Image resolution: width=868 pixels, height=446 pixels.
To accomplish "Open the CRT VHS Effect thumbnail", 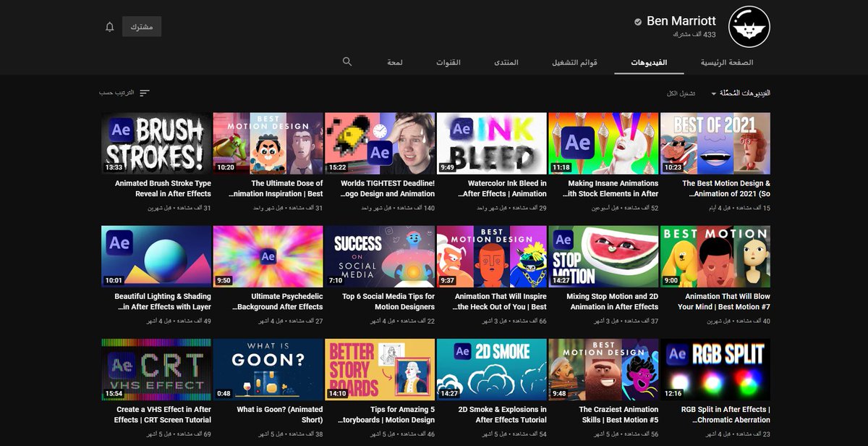I will 156,369.
